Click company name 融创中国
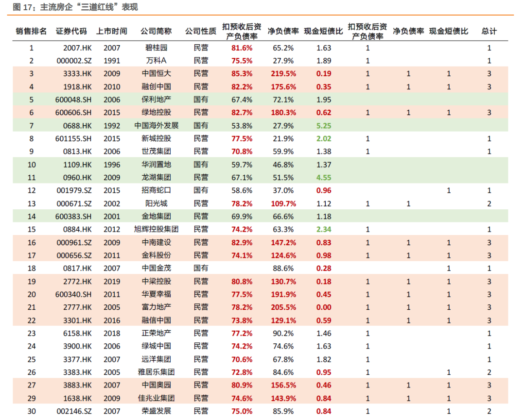This screenshot has width=525, height=420. click(x=157, y=86)
